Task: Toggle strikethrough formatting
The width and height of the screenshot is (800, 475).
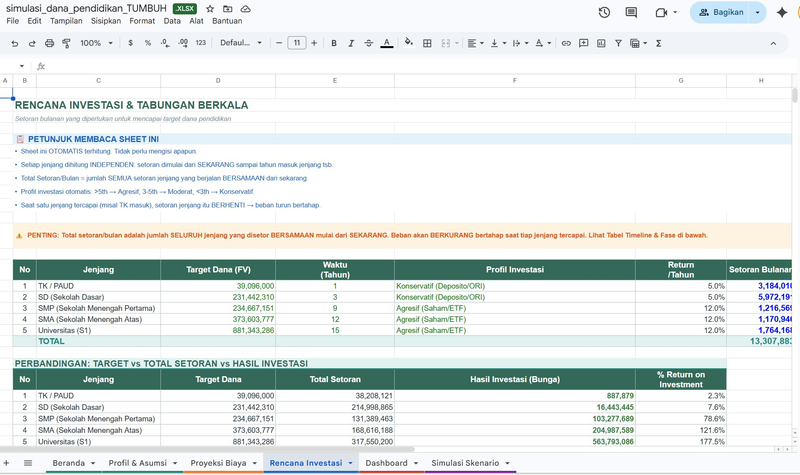Action: [x=368, y=43]
